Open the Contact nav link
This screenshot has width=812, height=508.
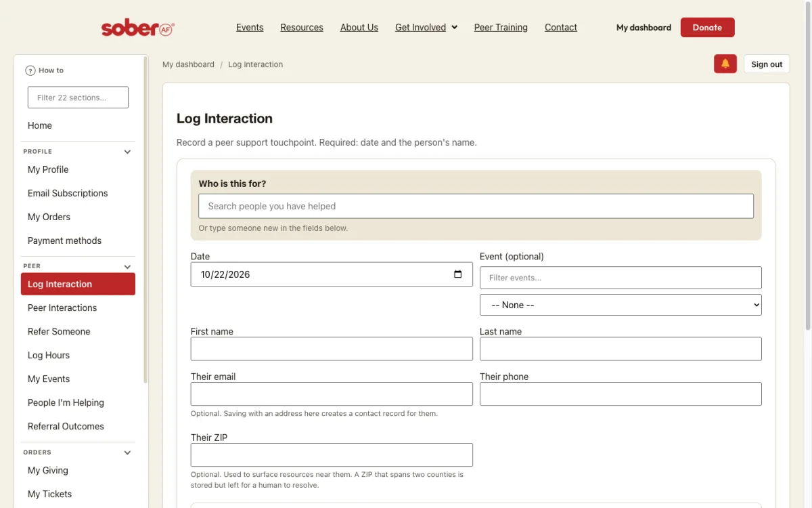pyautogui.click(x=561, y=28)
